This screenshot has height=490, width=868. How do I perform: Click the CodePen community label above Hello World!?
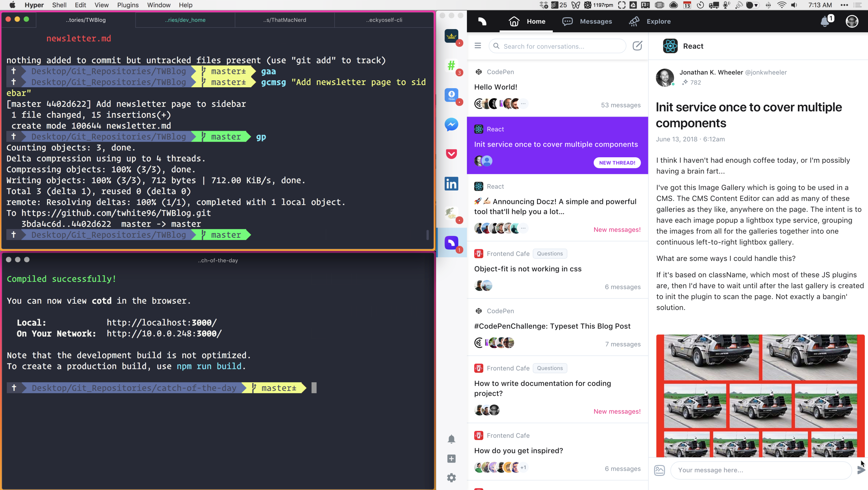tap(500, 72)
